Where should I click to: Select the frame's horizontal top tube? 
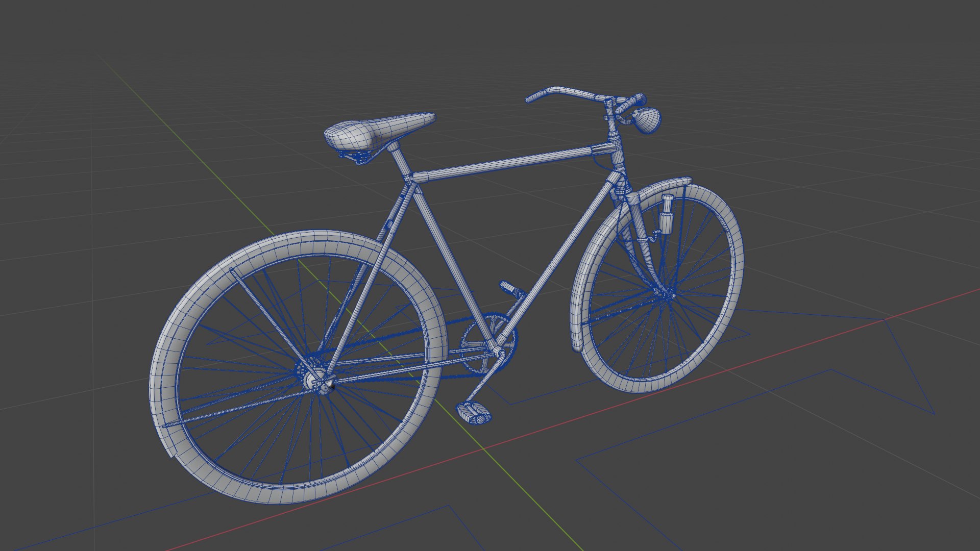510,163
